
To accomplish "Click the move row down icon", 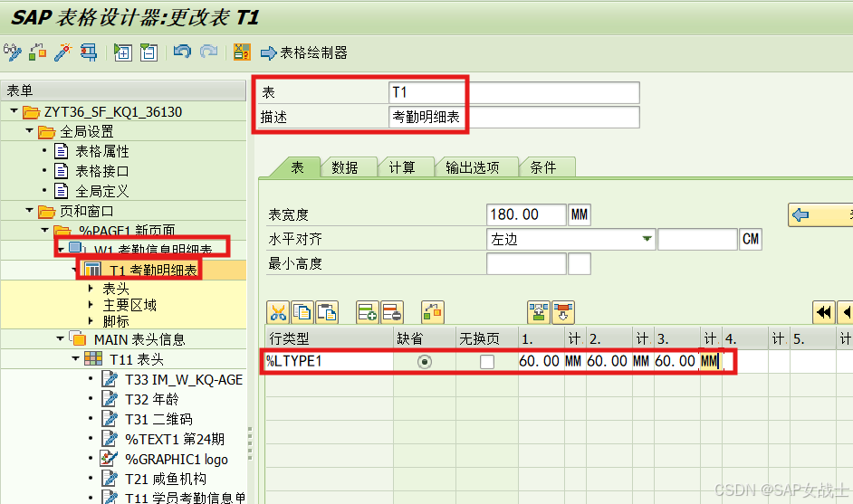I will click(x=563, y=312).
